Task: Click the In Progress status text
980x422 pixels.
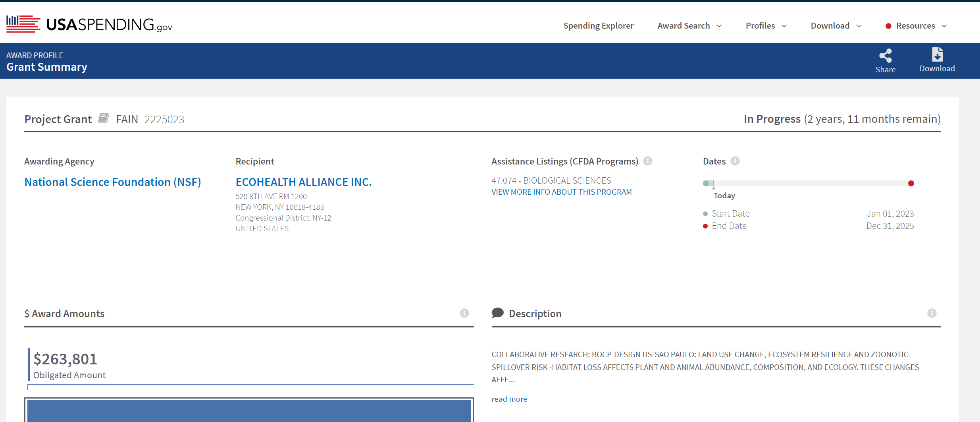Action: pyautogui.click(x=772, y=119)
